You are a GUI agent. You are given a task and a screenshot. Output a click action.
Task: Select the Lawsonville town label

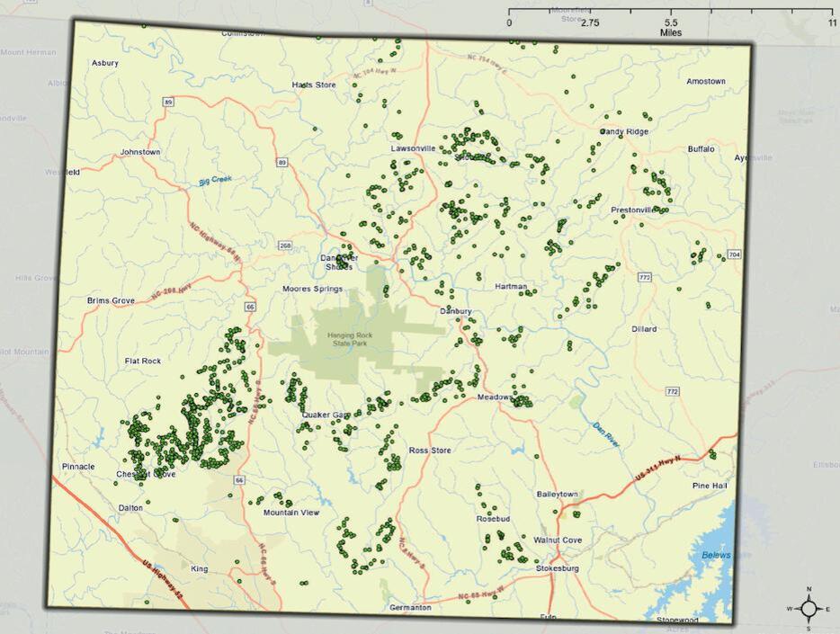(413, 148)
